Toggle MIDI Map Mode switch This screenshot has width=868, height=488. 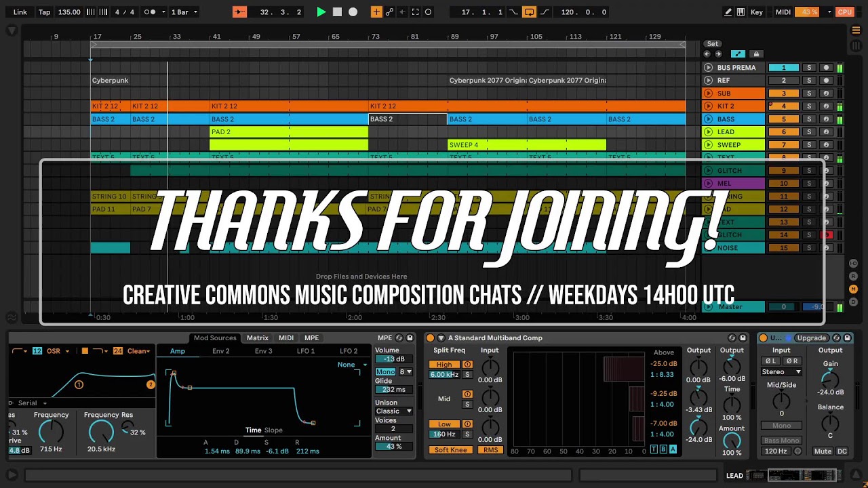pos(783,12)
